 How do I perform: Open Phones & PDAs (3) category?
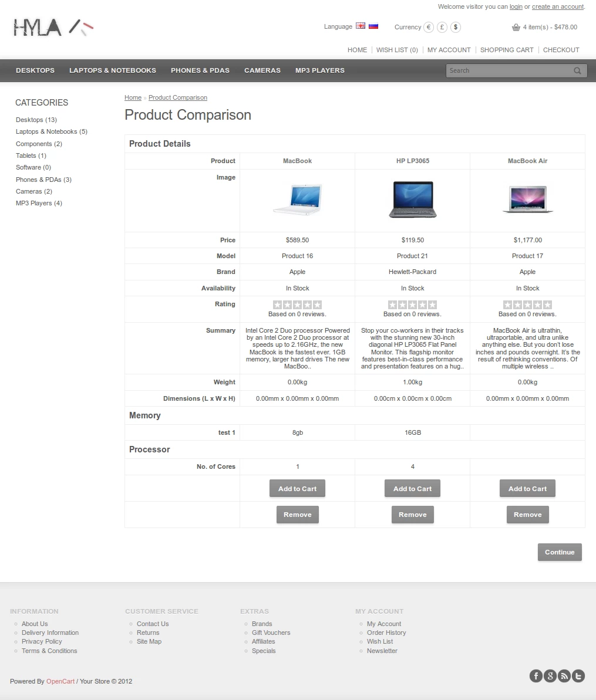43,180
